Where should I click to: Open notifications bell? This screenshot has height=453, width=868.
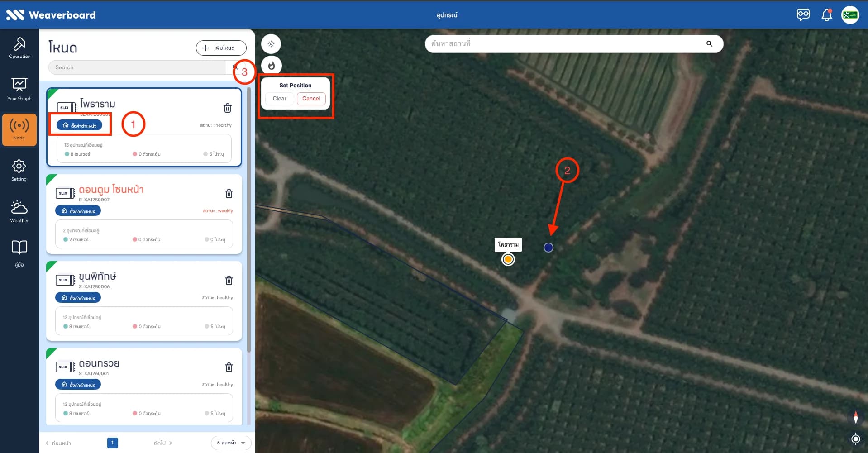tap(827, 15)
